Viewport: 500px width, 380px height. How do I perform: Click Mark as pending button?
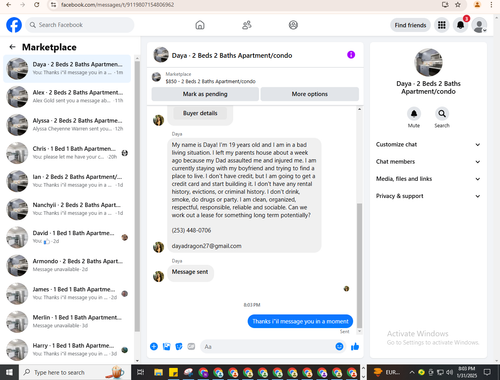click(205, 94)
